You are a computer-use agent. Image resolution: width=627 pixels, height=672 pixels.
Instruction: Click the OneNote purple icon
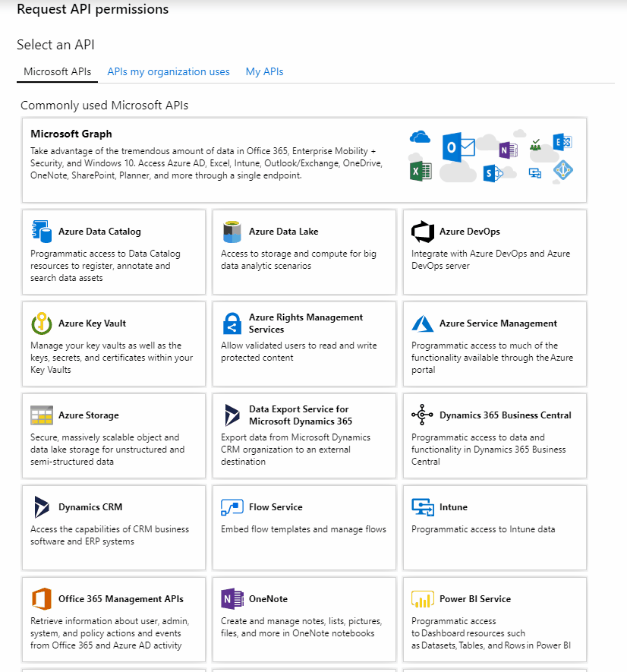[x=232, y=598]
